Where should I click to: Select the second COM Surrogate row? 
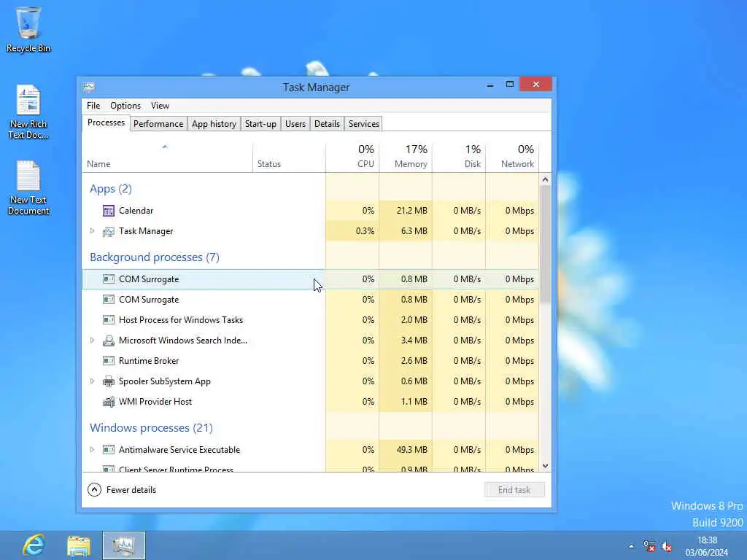click(311, 300)
